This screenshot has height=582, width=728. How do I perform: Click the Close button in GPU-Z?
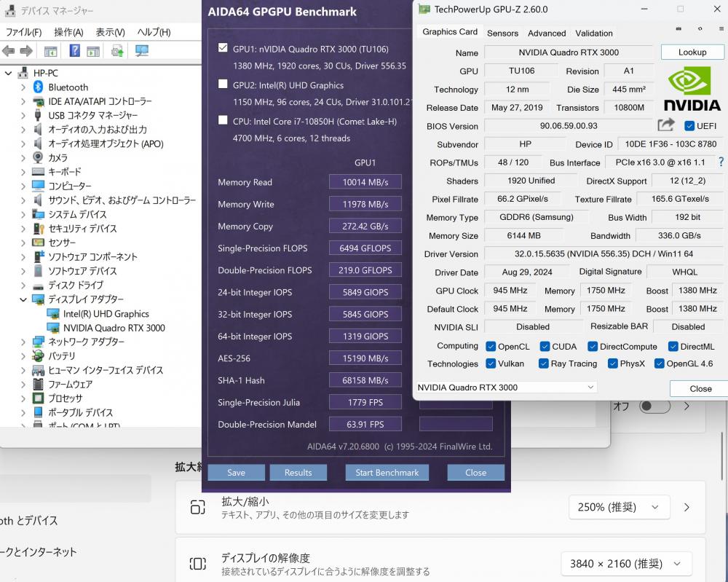[700, 388]
